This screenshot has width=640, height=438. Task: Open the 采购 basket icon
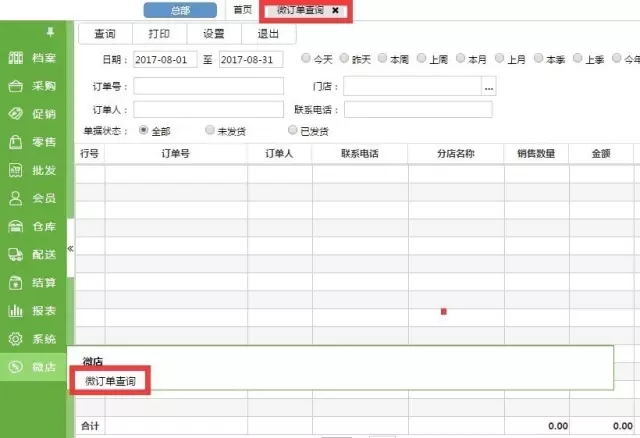point(16,86)
